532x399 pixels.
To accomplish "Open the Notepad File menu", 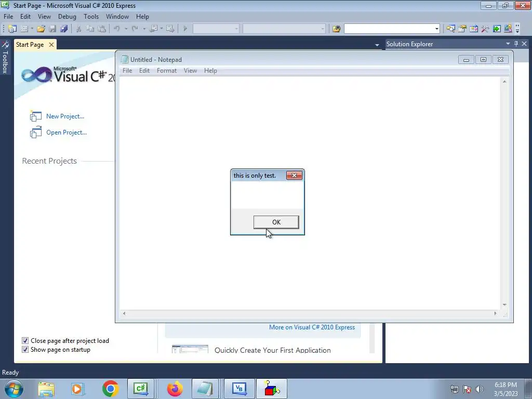I will click(127, 71).
